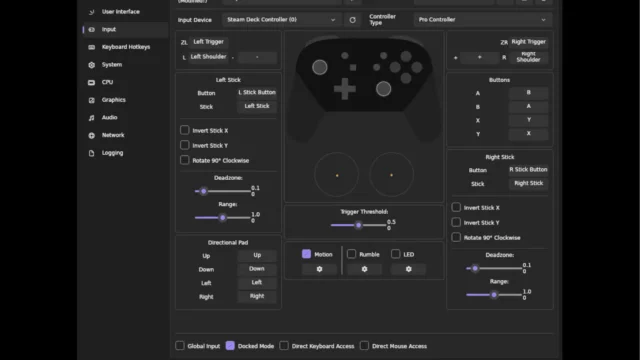
Task: Disable the Docked Mode checkbox
Action: coord(230,346)
